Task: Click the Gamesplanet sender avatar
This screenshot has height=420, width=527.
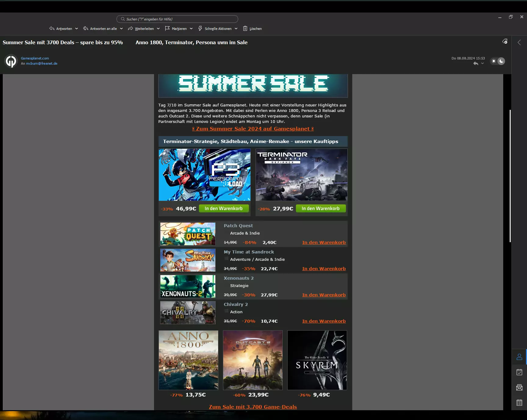Action: [11, 61]
